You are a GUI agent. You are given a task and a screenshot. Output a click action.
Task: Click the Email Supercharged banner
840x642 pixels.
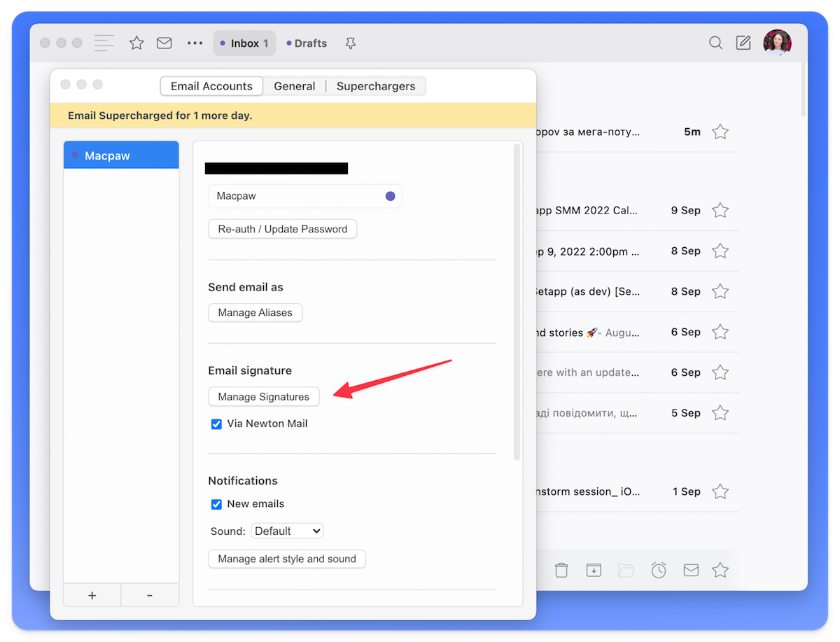(x=293, y=116)
